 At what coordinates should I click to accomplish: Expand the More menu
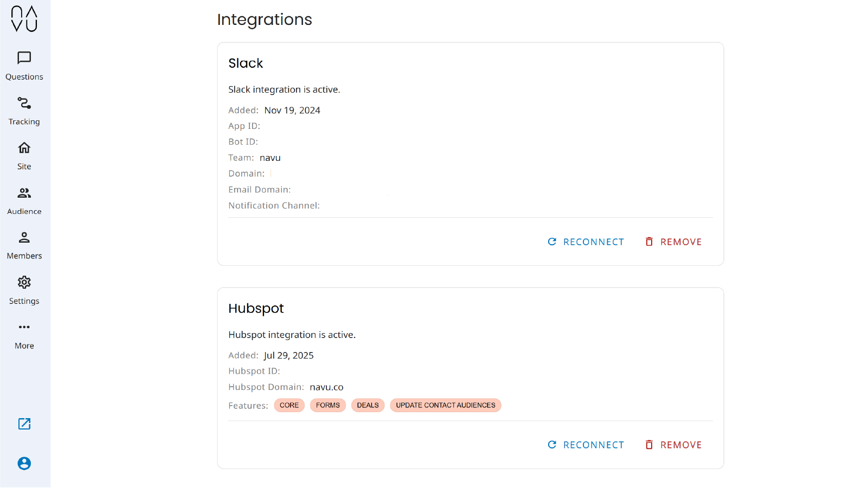[x=24, y=335]
